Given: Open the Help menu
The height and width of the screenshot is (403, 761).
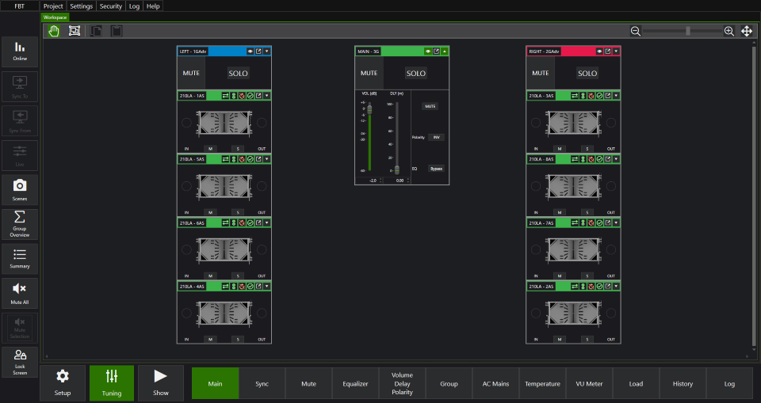Looking at the screenshot, I should coord(153,6).
